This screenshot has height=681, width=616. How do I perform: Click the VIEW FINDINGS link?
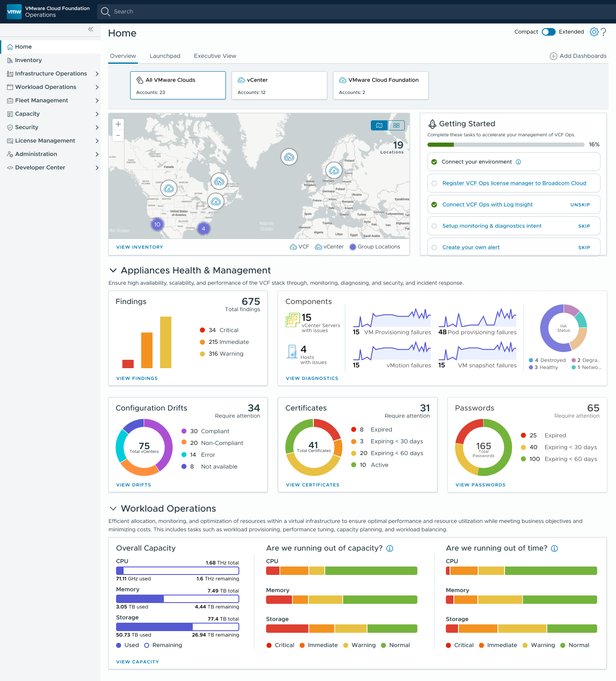(x=137, y=378)
